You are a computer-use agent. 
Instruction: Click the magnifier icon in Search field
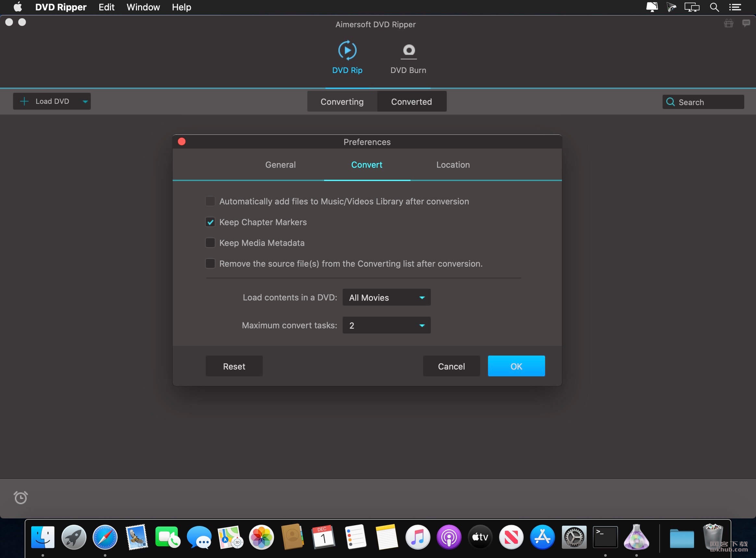671,102
